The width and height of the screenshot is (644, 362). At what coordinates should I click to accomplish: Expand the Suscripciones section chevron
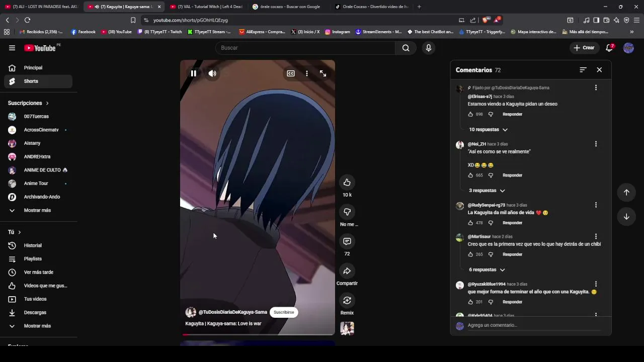coord(47,103)
